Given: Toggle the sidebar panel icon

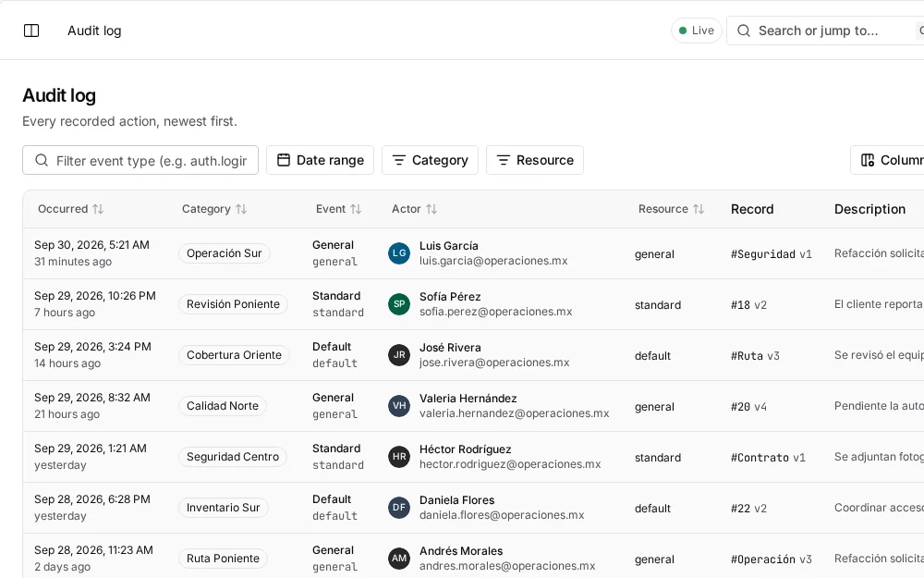Looking at the screenshot, I should (31, 31).
